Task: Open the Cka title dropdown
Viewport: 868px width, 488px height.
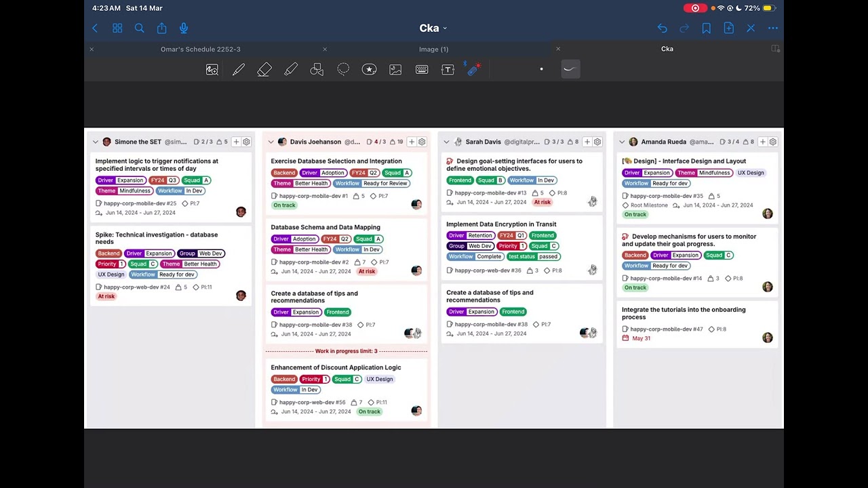Action: [433, 28]
